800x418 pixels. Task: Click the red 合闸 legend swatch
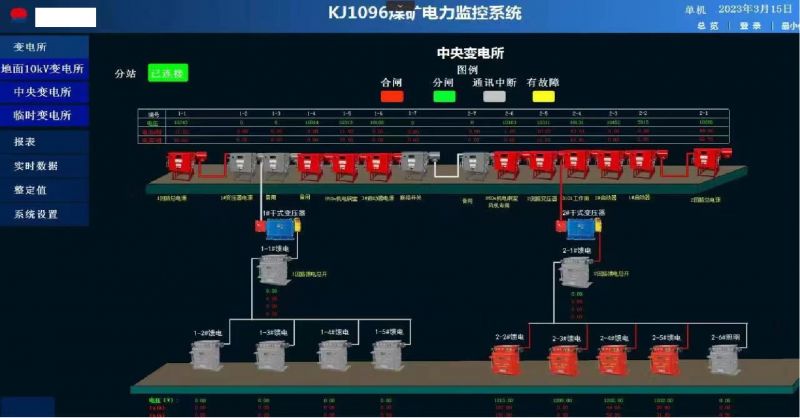(x=392, y=96)
